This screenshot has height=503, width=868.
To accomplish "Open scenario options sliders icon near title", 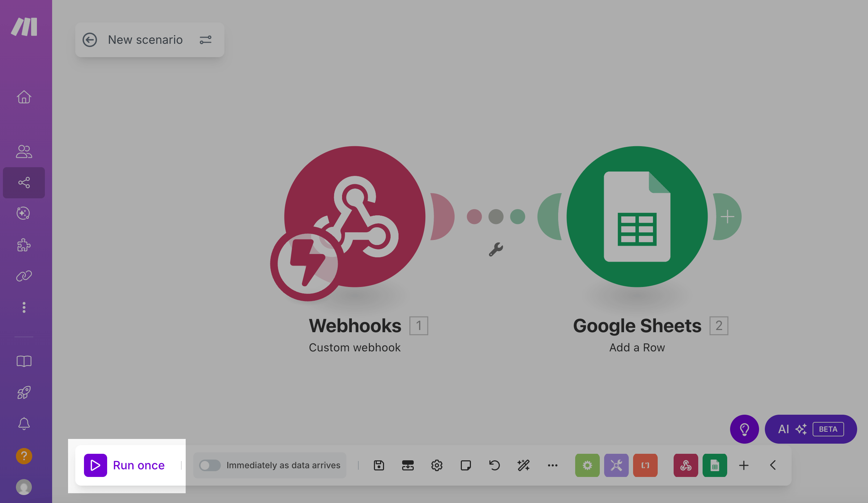I will [x=206, y=40].
